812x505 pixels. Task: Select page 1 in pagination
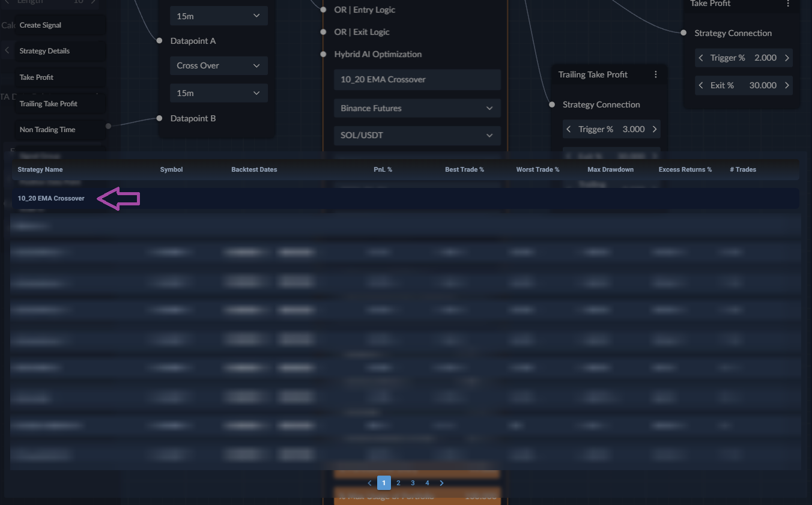(384, 483)
